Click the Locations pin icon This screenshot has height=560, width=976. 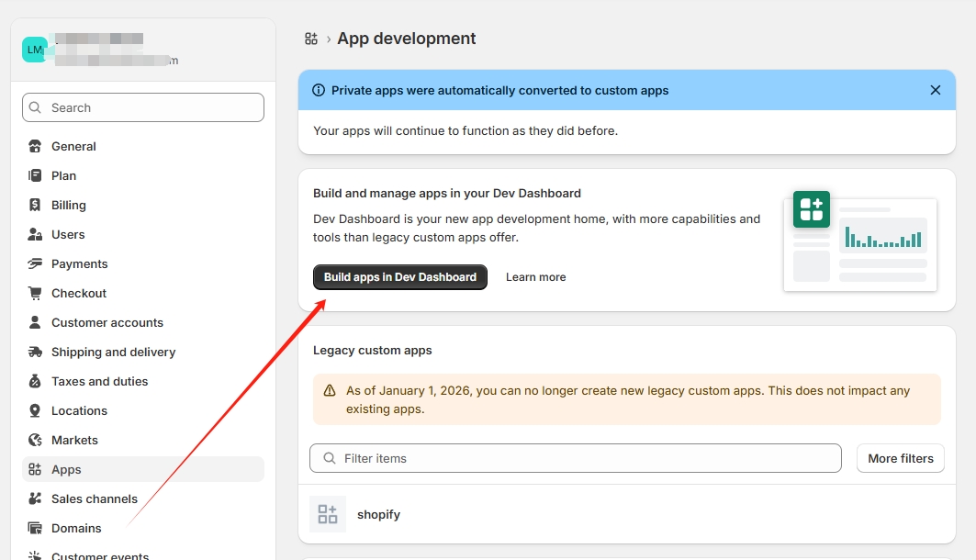35,411
